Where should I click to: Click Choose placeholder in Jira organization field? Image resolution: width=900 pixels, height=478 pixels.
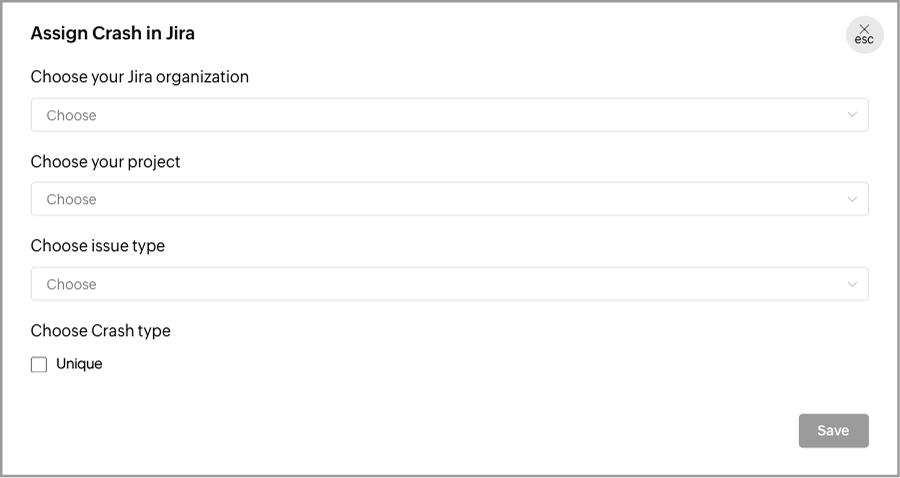tap(71, 115)
